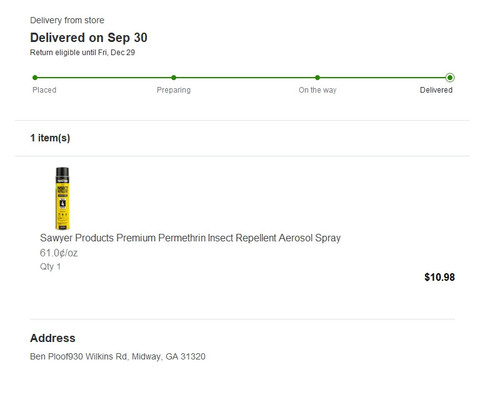The height and width of the screenshot is (404, 500).
Task: Click the Qty 1 quantity text
Action: coord(50,267)
